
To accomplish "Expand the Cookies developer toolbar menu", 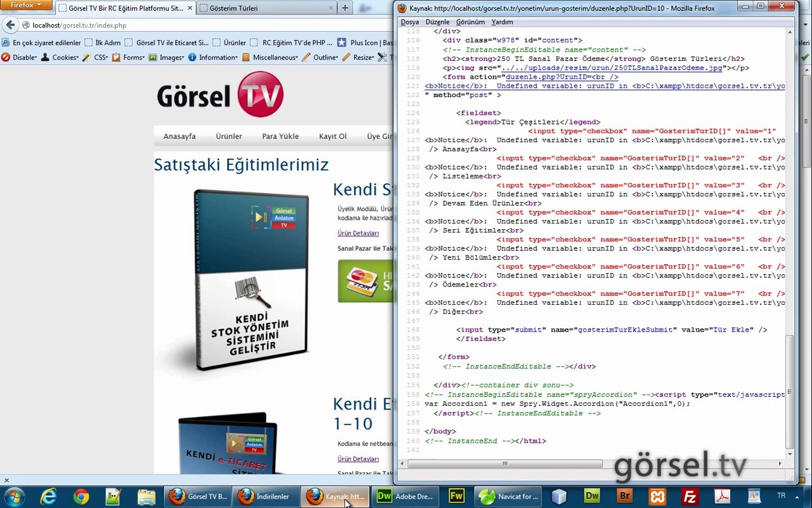I will coord(60,57).
